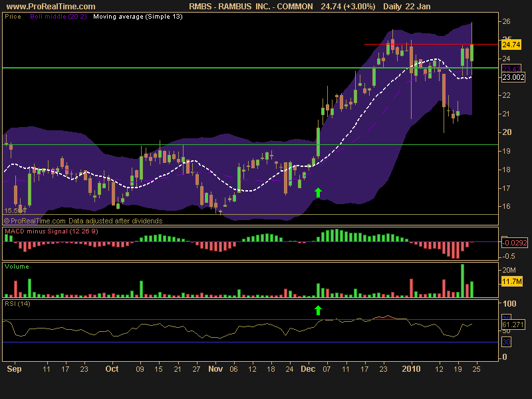Click the www.ProRealTime.com header text

51,7
